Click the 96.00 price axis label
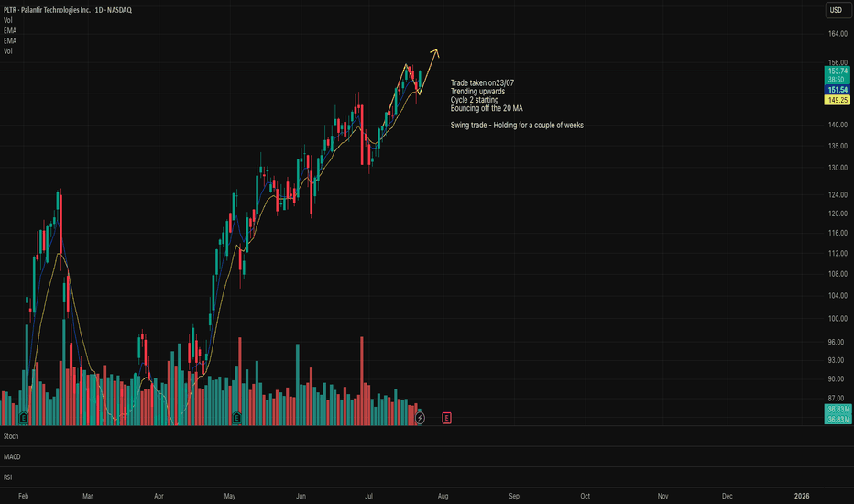 click(x=838, y=342)
